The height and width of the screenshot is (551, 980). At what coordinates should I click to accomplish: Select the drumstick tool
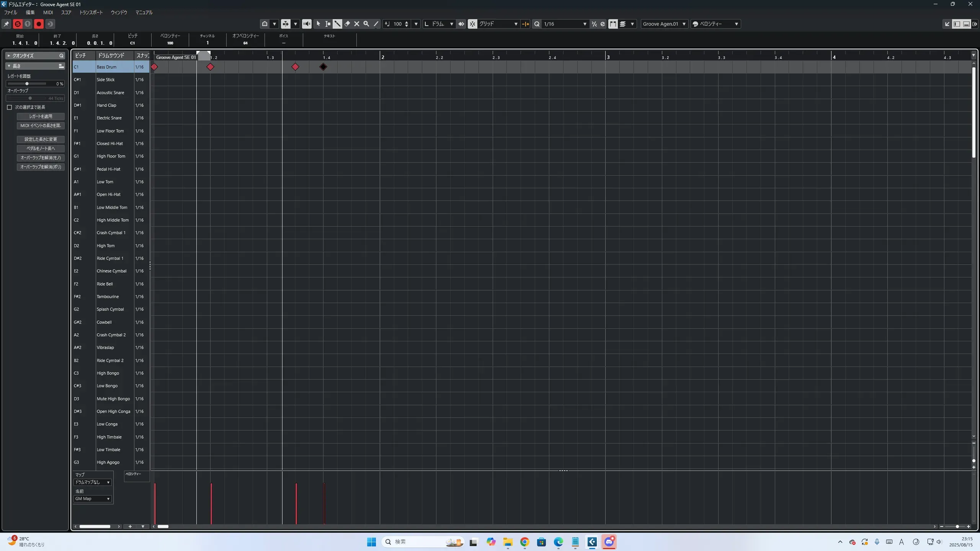point(337,24)
